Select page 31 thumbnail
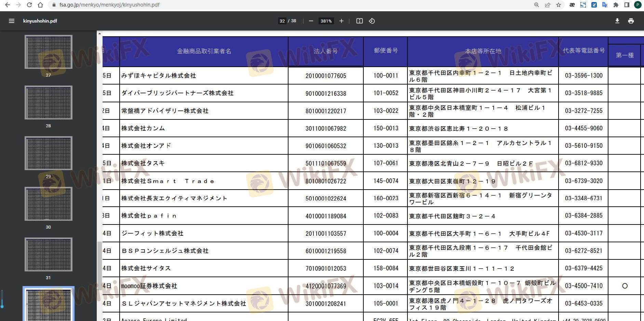This screenshot has width=644, height=321. click(48, 254)
